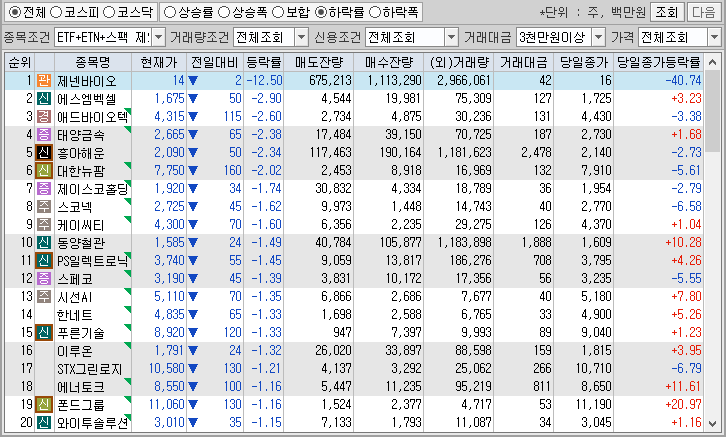Open the 신용조건 dropdown
726x437 pixels.
[x=451, y=37]
